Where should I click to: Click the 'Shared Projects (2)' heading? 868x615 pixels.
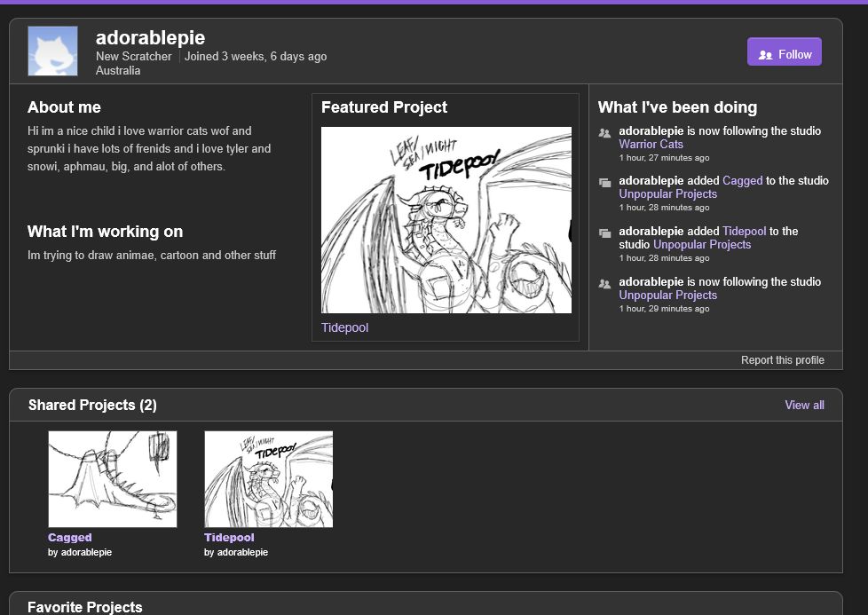[x=92, y=406]
